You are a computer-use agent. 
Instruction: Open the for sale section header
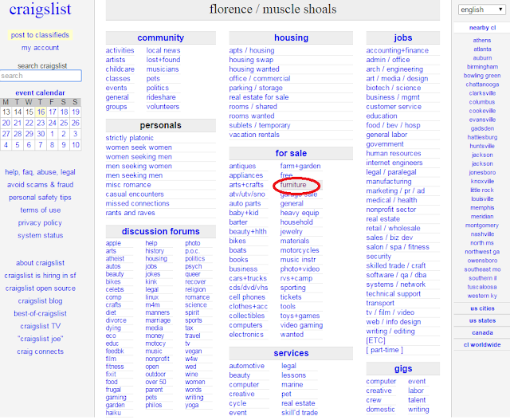coord(291,153)
